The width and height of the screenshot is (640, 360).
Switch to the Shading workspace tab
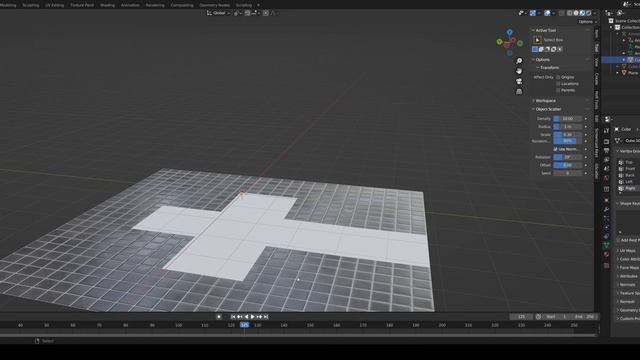pyautogui.click(x=107, y=5)
